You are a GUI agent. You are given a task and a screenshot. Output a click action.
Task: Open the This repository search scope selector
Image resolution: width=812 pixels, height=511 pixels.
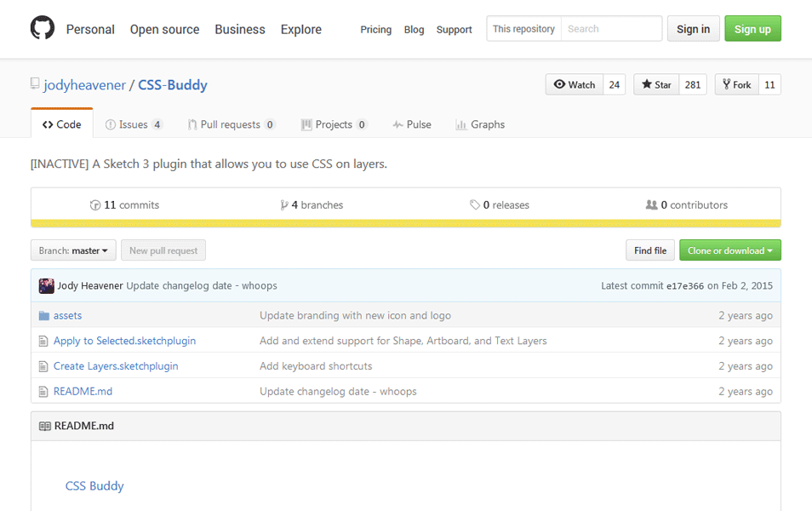click(x=523, y=28)
